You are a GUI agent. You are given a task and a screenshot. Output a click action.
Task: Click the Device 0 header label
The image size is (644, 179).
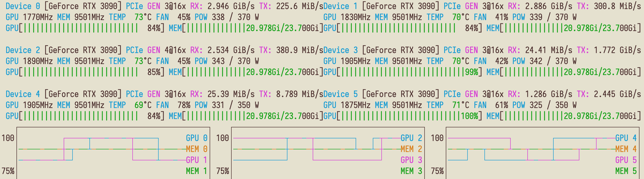(x=22, y=6)
